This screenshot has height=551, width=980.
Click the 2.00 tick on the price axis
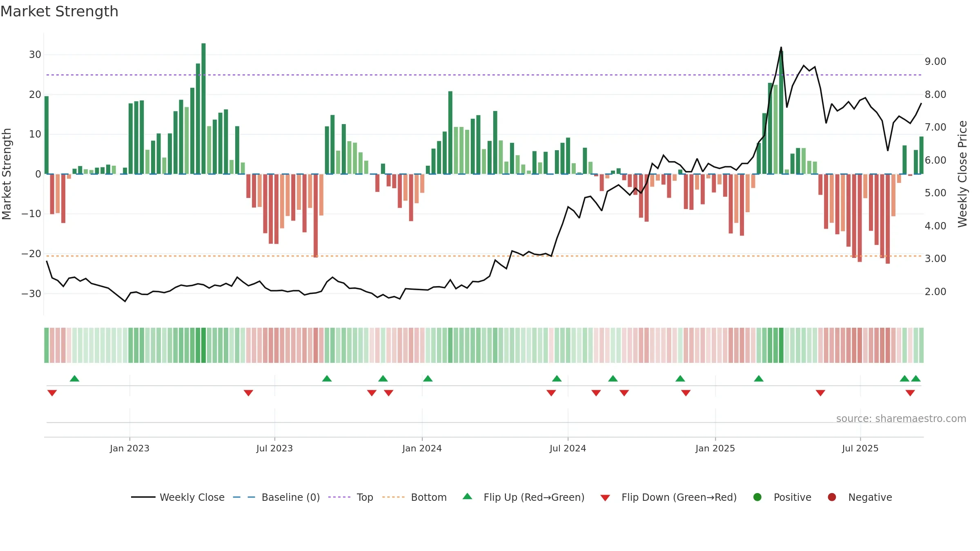(x=935, y=292)
